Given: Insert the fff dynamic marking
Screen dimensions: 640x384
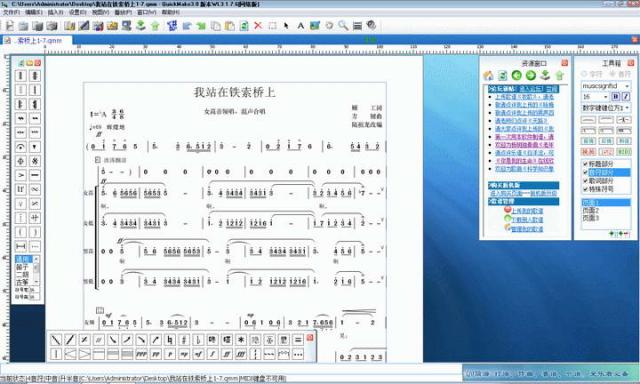Looking at the screenshot, I should point(241,354).
